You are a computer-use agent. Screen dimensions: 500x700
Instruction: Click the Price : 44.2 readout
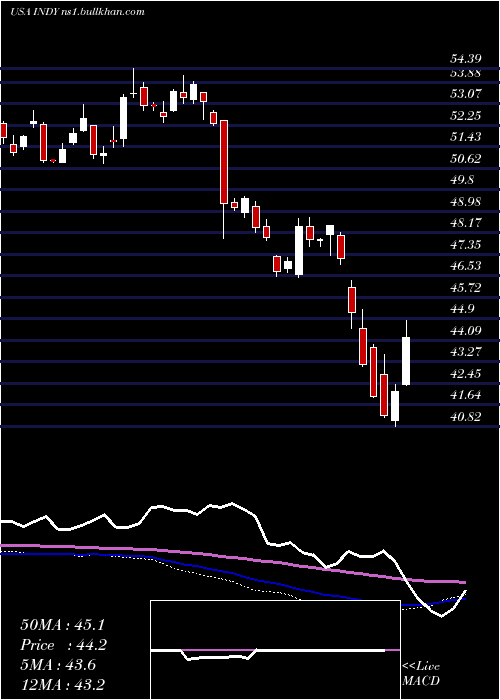click(64, 645)
